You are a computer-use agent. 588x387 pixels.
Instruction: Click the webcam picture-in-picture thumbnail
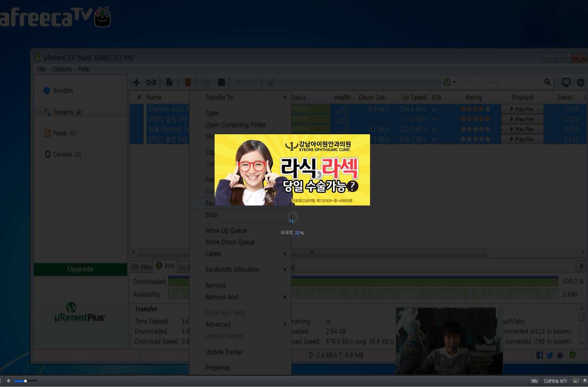point(449,341)
